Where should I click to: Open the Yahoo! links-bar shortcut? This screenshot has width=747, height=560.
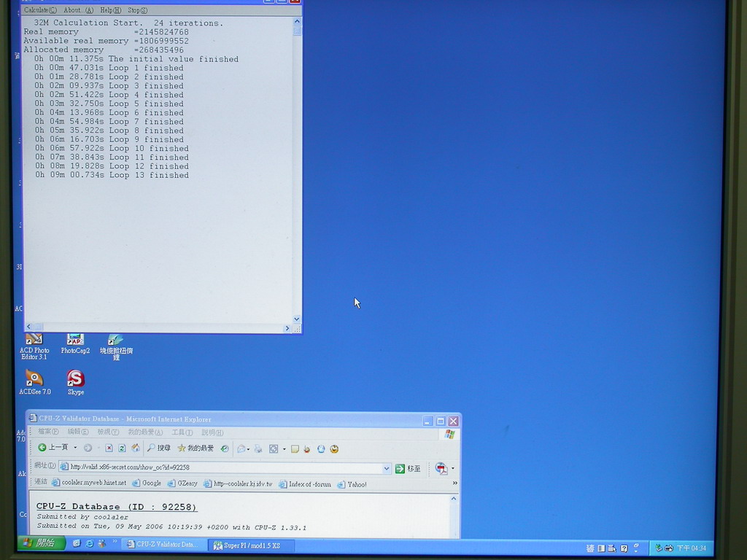point(352,485)
